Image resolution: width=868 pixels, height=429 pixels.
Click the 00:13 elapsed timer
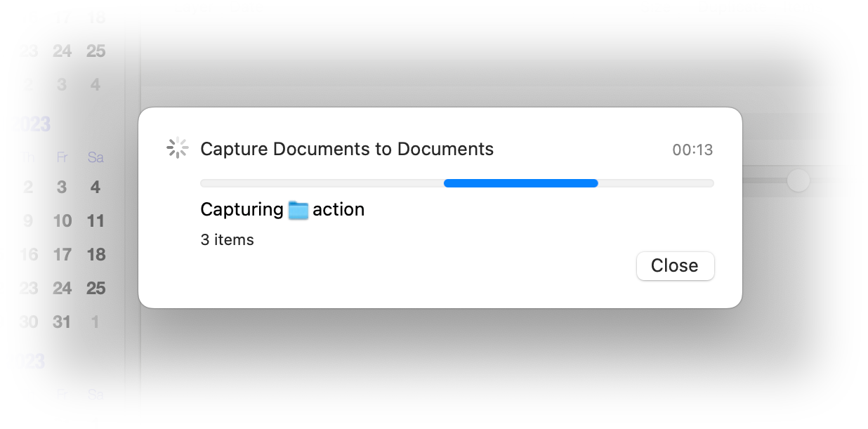(692, 150)
